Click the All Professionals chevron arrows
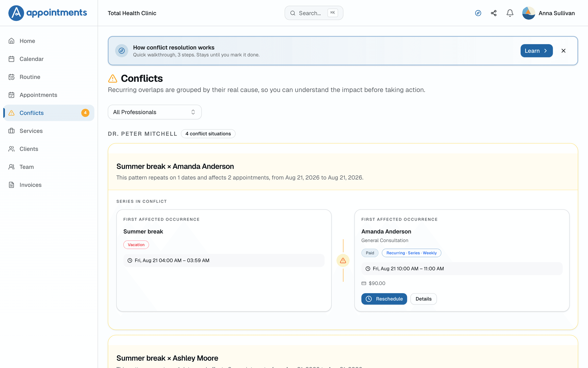Image resolution: width=588 pixels, height=368 pixels. 193,112
